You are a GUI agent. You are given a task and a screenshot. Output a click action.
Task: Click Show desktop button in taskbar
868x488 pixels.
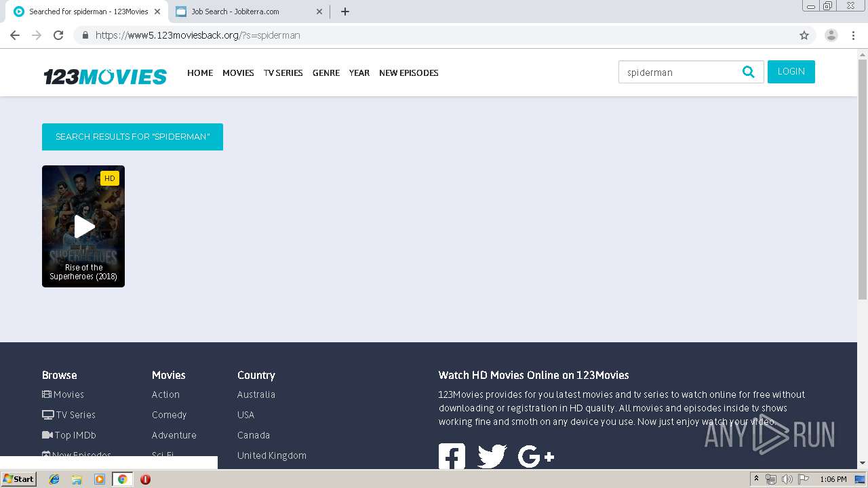coord(861,479)
